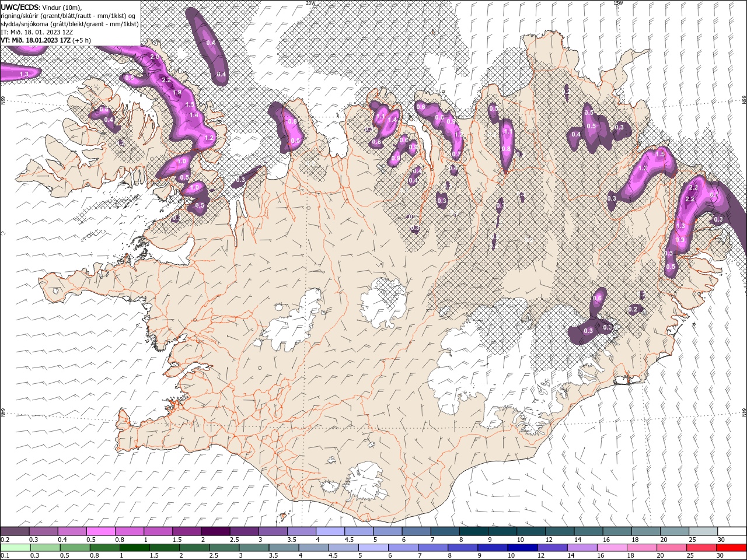
Task: Click the 'IT: Mið. 18. 01. 2023 12Z' initial time line
Action: (x=36, y=32)
